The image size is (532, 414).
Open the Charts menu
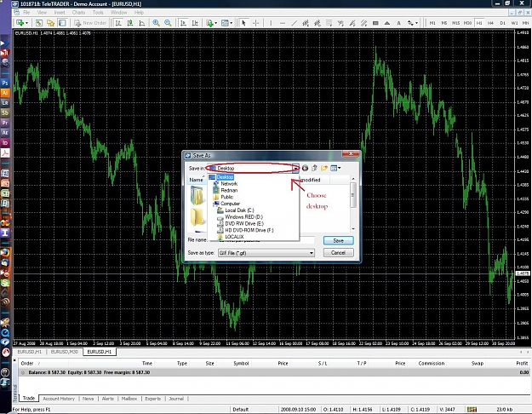coord(78,13)
